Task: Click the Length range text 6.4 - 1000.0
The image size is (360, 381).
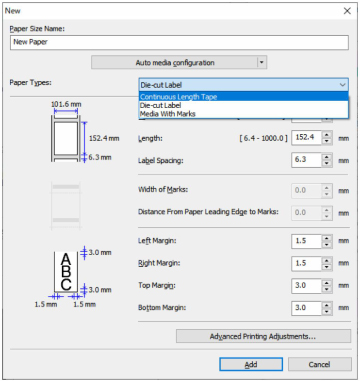Action: tap(263, 138)
